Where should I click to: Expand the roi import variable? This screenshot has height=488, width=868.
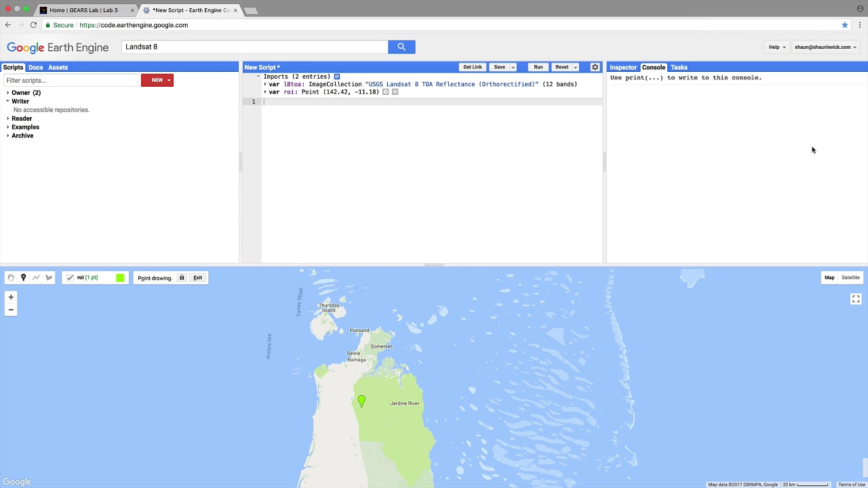point(265,92)
